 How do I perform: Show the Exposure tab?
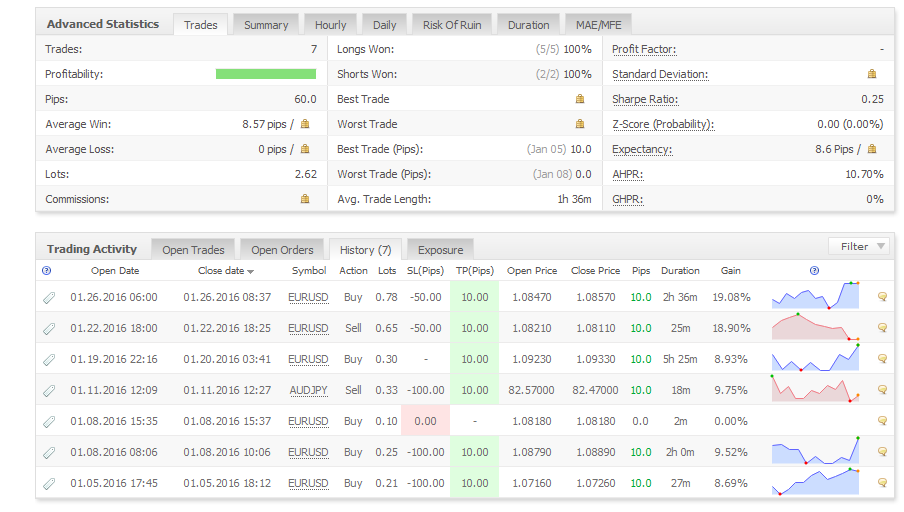click(440, 250)
